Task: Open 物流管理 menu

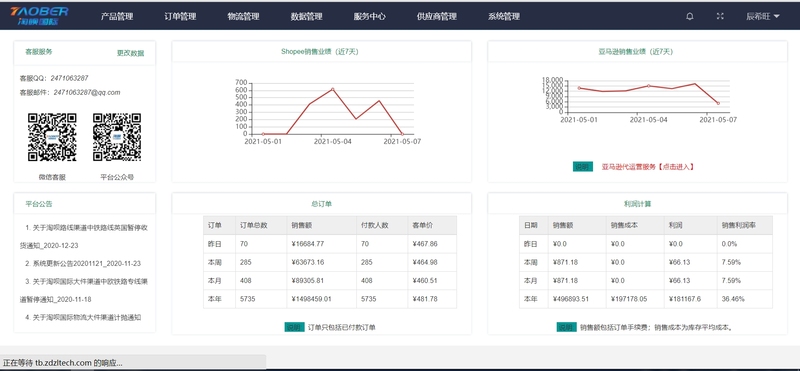Action: click(x=243, y=16)
